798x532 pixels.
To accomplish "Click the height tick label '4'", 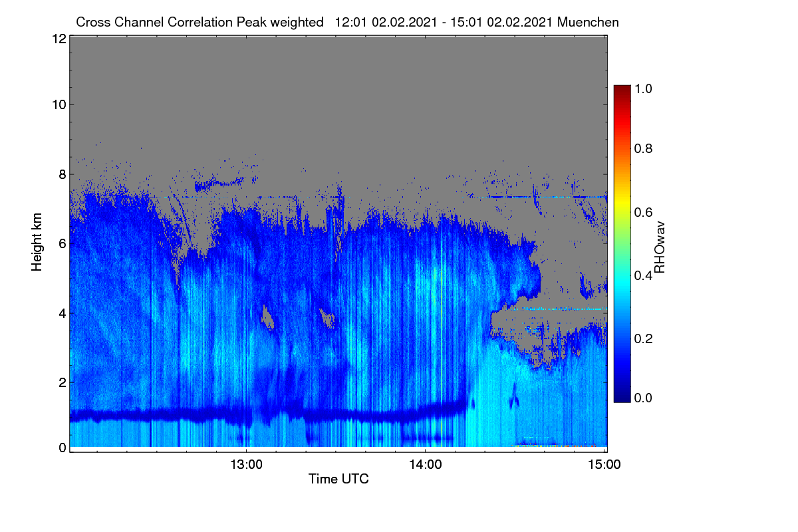I will pyautogui.click(x=62, y=313).
